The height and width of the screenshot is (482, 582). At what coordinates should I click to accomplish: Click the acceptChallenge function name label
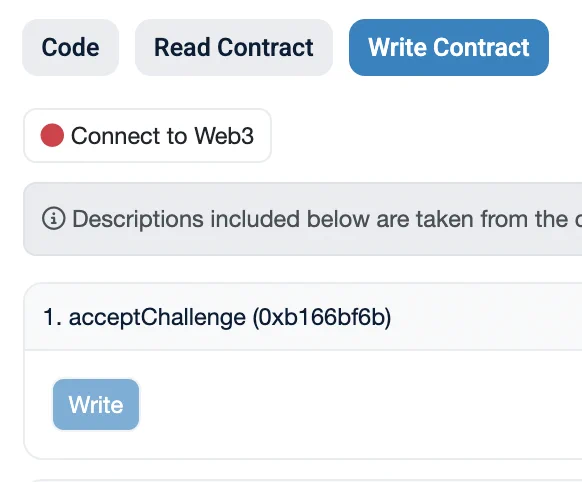click(157, 318)
